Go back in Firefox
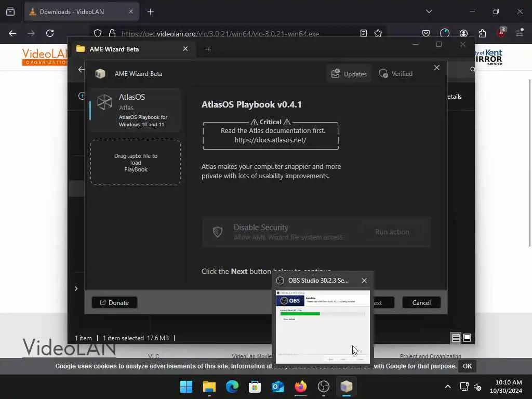Viewport: 532px width, 399px height. 12,33
